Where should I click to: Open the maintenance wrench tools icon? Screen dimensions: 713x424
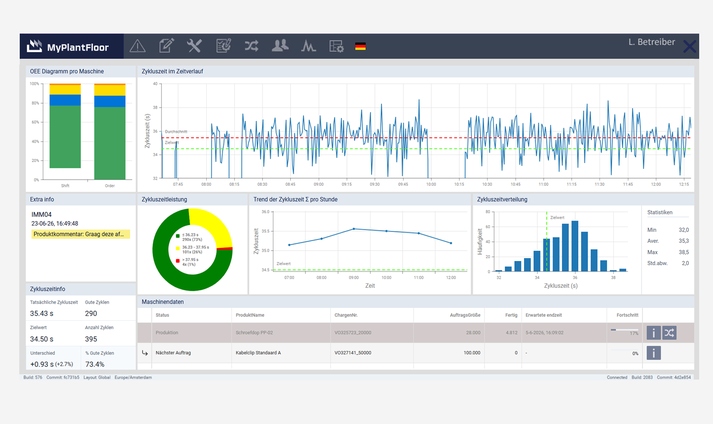pyautogui.click(x=194, y=45)
